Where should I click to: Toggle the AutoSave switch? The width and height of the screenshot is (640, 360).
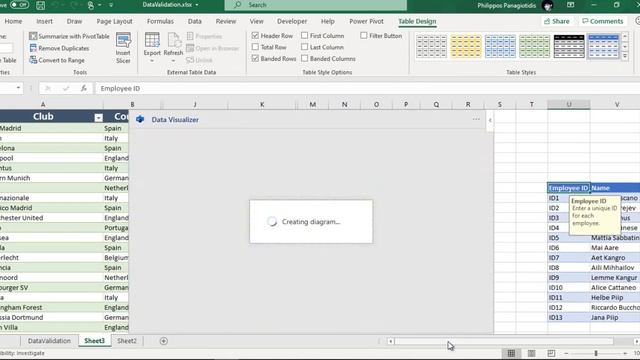pyautogui.click(x=19, y=5)
